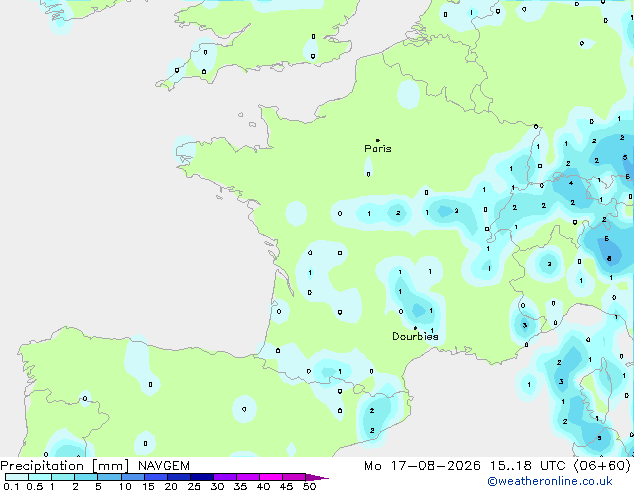Click the Dourbies location label
The width and height of the screenshot is (634, 490).
415,336
